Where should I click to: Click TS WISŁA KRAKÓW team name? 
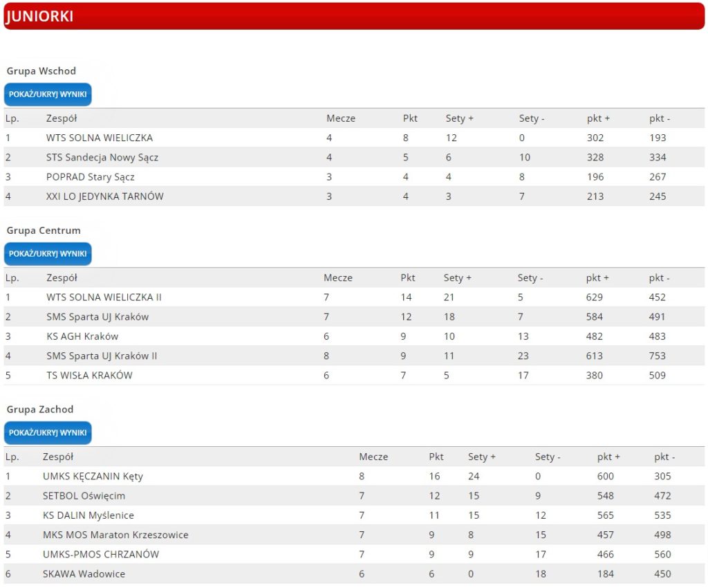coord(89,376)
